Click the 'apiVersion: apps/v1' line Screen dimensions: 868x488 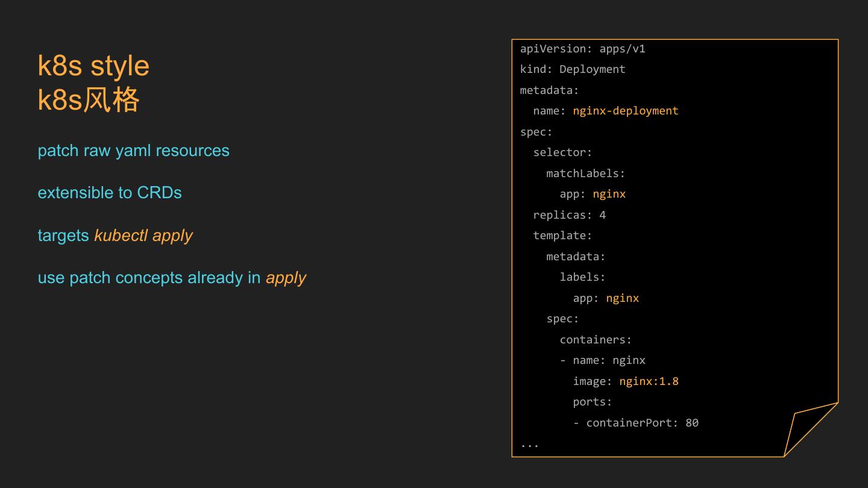pyautogui.click(x=582, y=49)
